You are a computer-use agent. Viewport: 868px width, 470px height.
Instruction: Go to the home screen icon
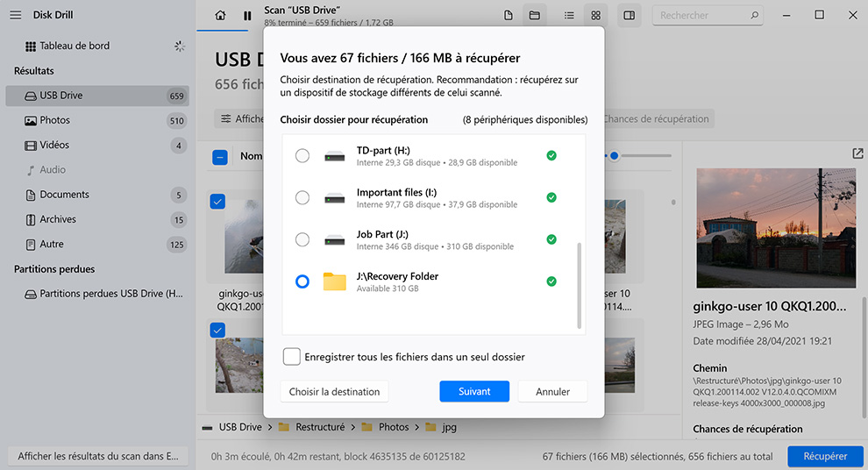coord(220,16)
